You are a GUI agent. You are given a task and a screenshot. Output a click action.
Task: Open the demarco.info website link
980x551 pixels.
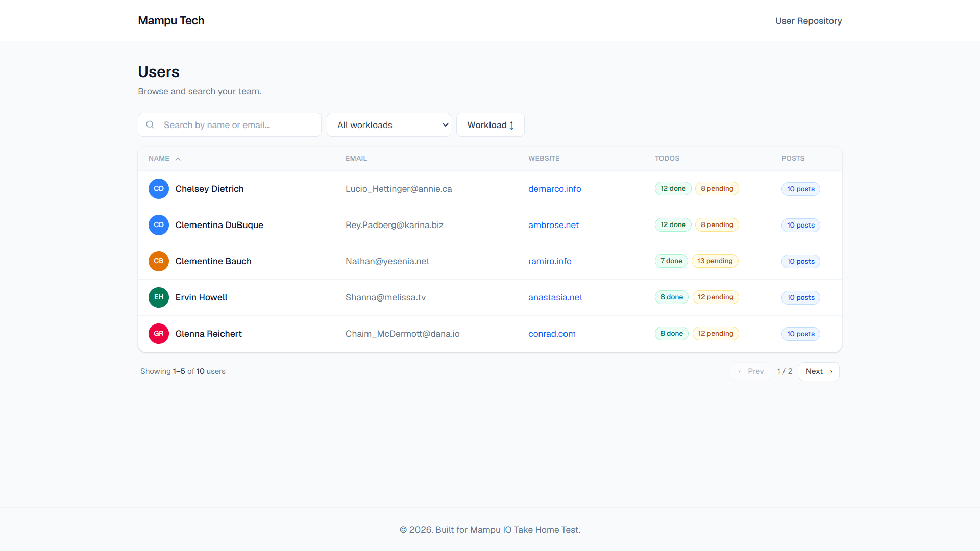(x=554, y=189)
